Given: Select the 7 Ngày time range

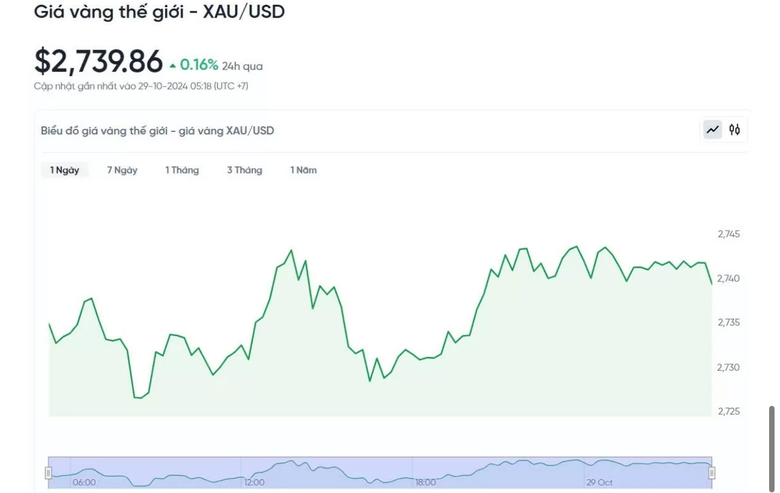Looking at the screenshot, I should pos(122,170).
